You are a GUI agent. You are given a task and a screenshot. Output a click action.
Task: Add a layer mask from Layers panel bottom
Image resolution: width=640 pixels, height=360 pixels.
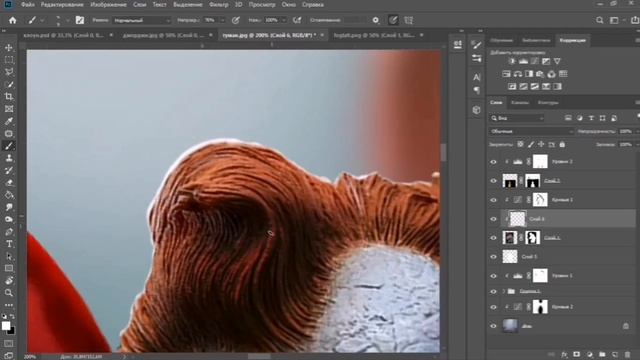tap(577, 354)
